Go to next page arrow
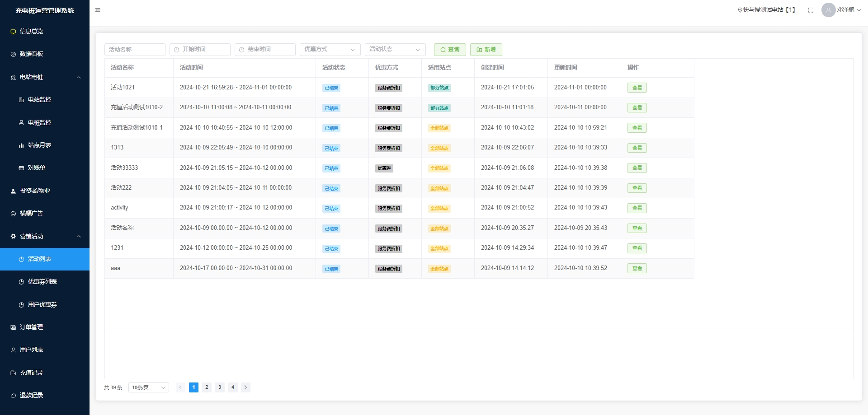 click(245, 387)
